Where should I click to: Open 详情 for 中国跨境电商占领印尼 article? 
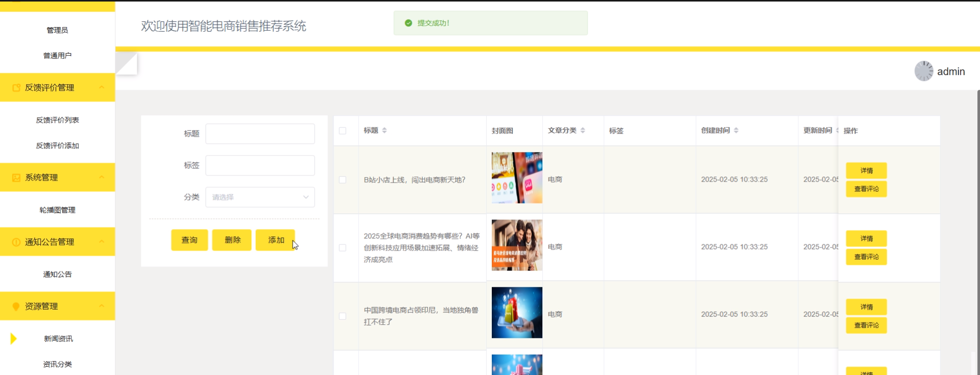[x=866, y=307]
